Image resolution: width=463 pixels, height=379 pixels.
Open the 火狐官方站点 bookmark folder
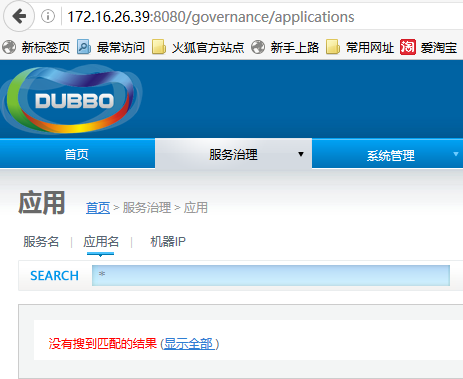point(198,47)
